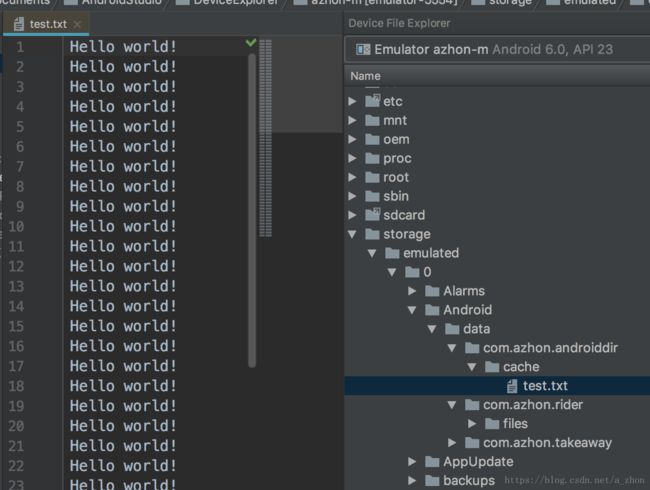Select the sdcard tree item label
The image size is (650, 490).
click(x=404, y=215)
